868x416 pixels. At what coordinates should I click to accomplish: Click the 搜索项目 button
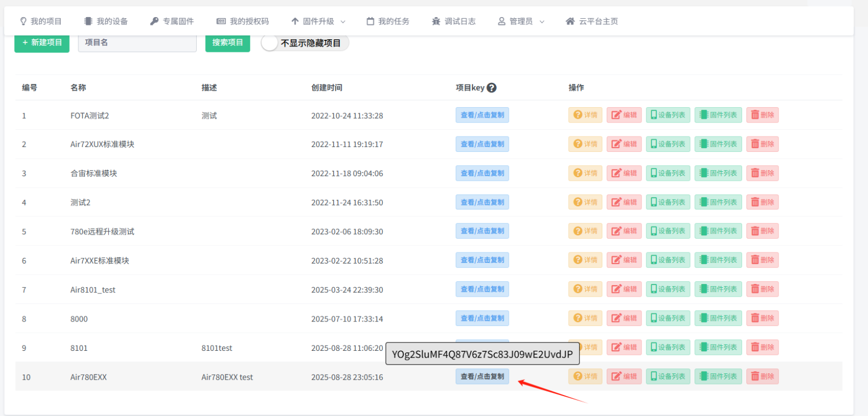click(x=228, y=43)
